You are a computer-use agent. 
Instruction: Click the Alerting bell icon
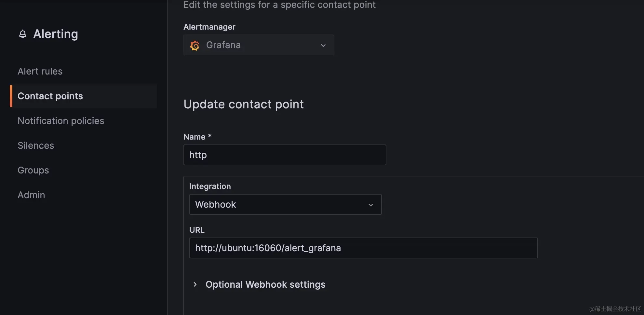point(23,34)
